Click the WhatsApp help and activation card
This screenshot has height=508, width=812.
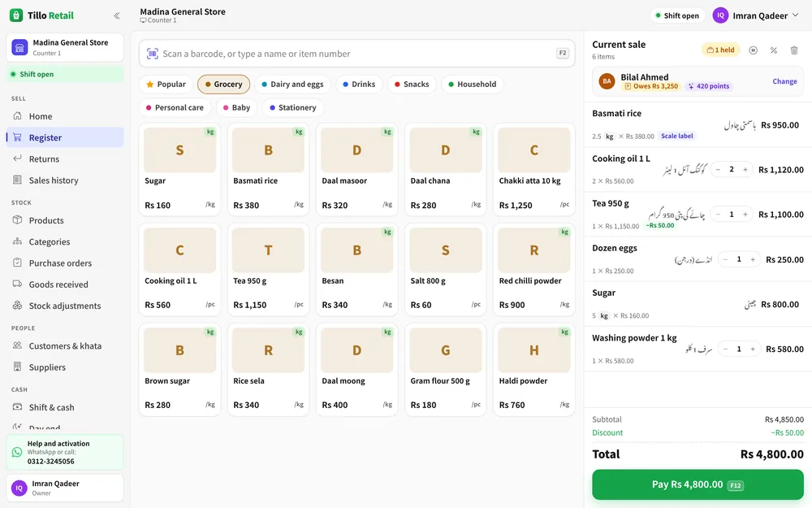[x=65, y=452]
